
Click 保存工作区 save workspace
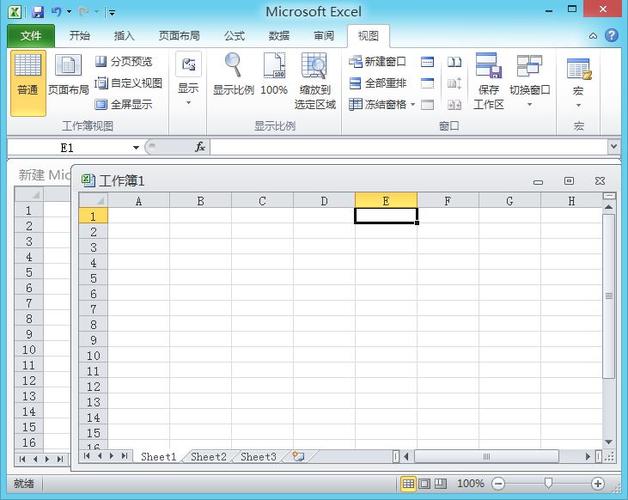488,81
